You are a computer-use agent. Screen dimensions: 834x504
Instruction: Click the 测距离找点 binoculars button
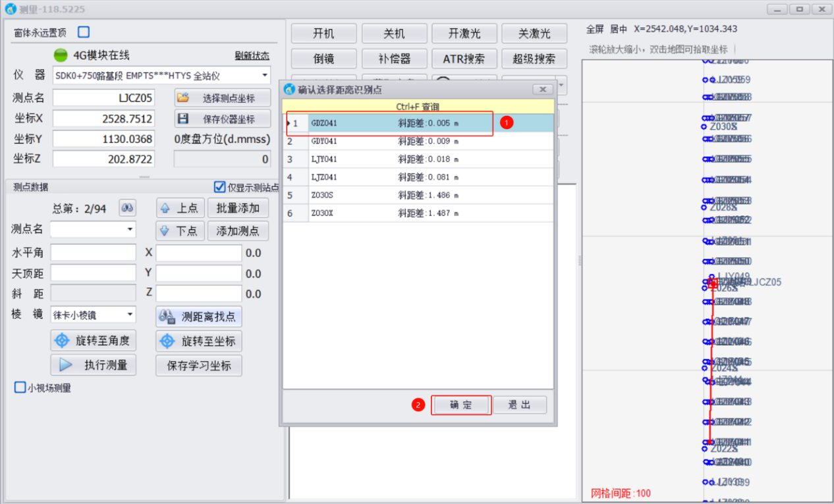(198, 317)
